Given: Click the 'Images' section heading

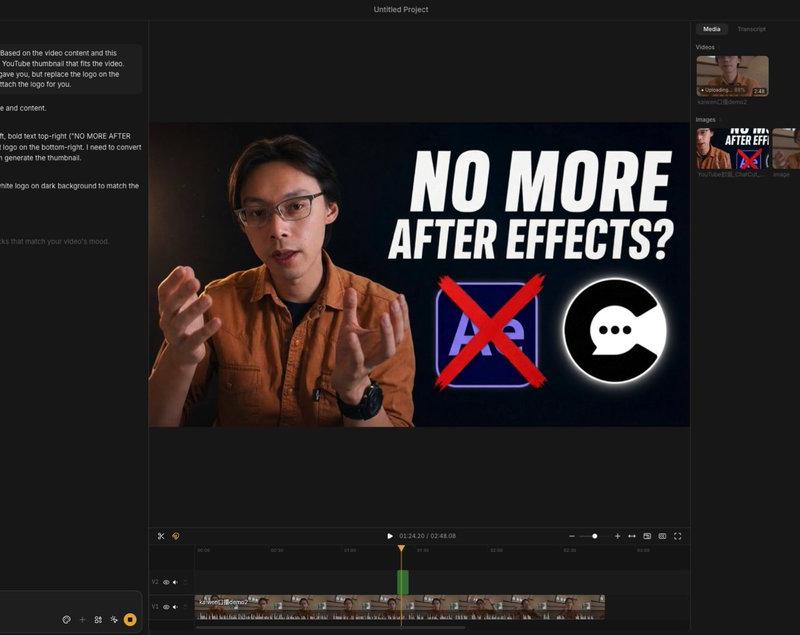Looking at the screenshot, I should pos(706,119).
